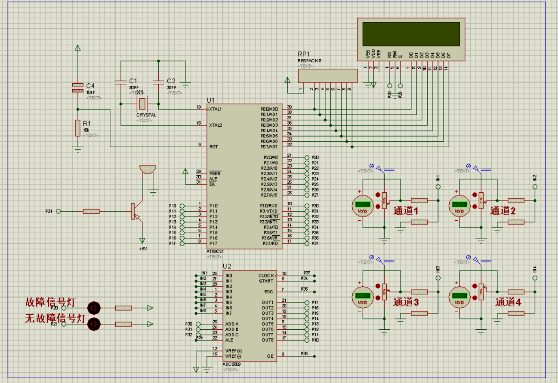558x383 pixels.
Task: Click the 通道4 voltmeter
Action: (459, 297)
